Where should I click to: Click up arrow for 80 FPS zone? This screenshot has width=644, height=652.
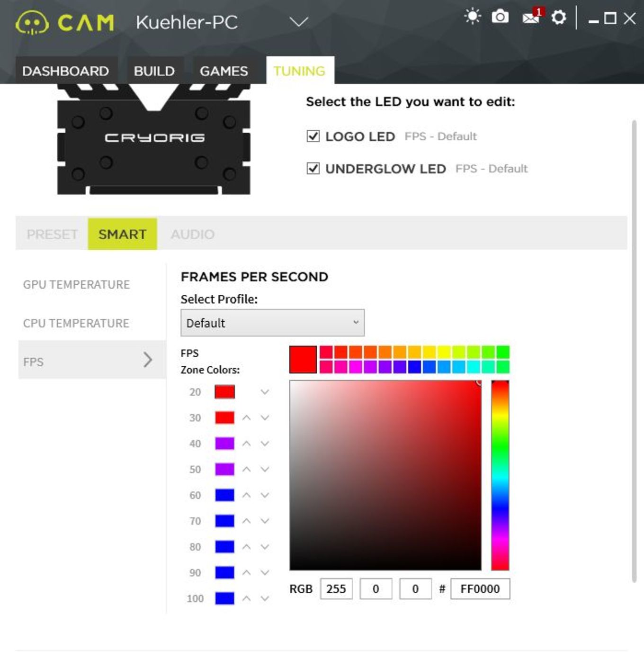[246, 547]
